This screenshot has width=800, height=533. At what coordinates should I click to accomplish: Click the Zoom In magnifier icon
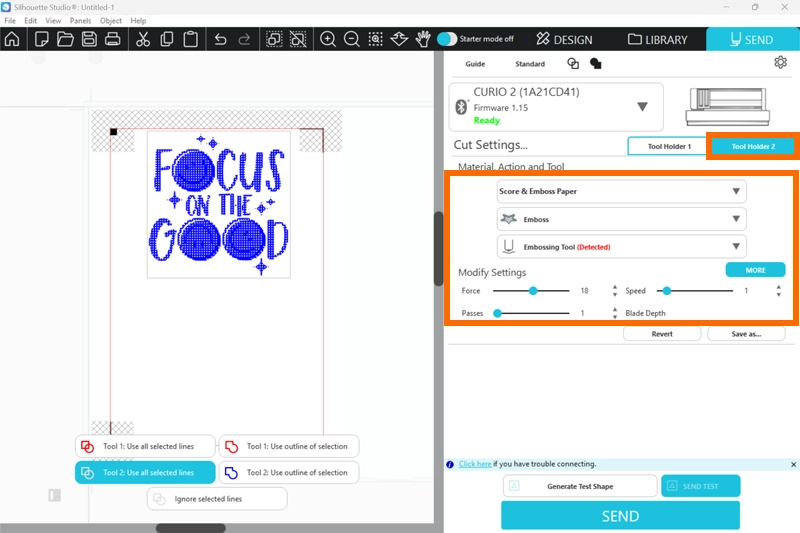327,40
